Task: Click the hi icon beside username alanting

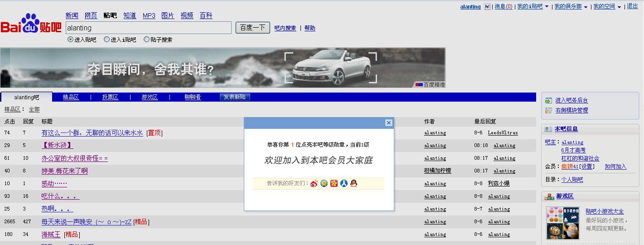Action: (487, 7)
